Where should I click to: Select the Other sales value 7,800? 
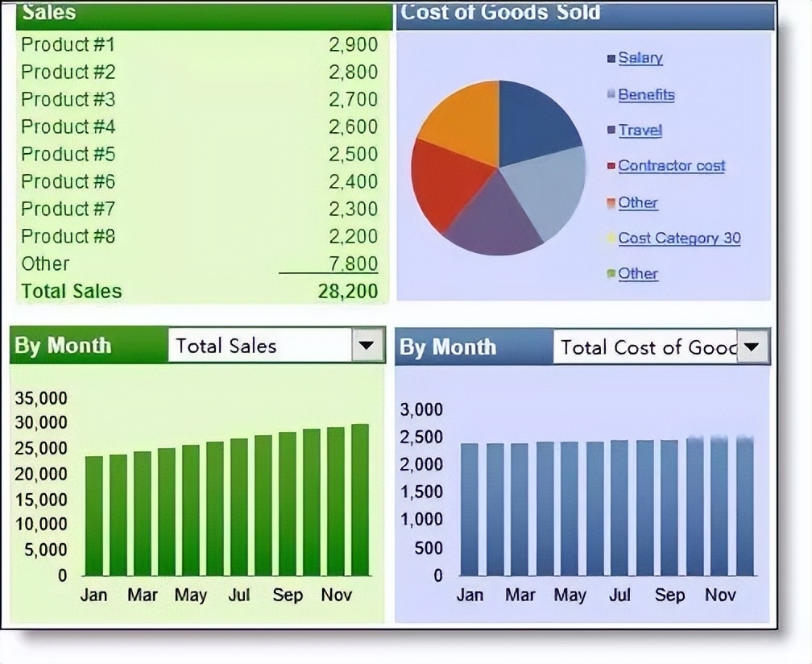click(353, 264)
